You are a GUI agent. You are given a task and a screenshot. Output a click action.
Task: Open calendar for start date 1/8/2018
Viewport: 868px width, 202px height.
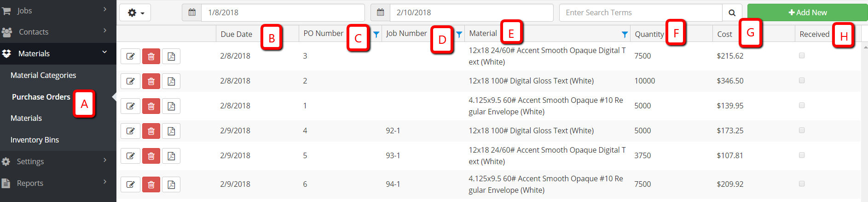pos(192,13)
